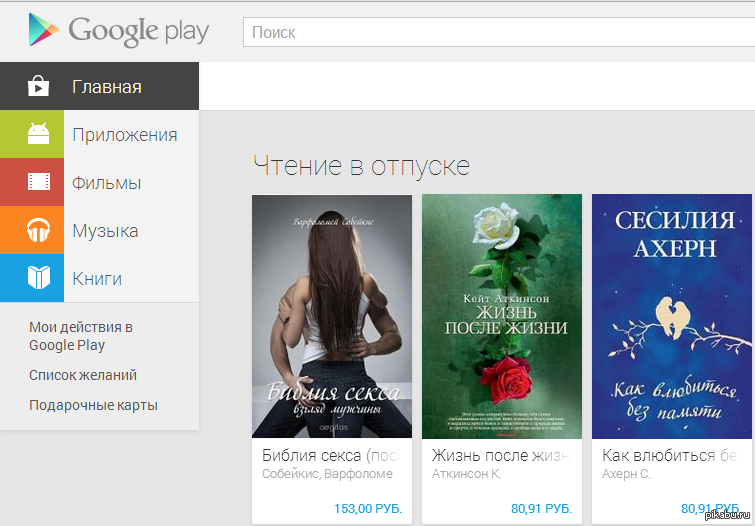Screen dimensions: 755x526
Task: Click the green Android apps icon
Action: pos(38,134)
